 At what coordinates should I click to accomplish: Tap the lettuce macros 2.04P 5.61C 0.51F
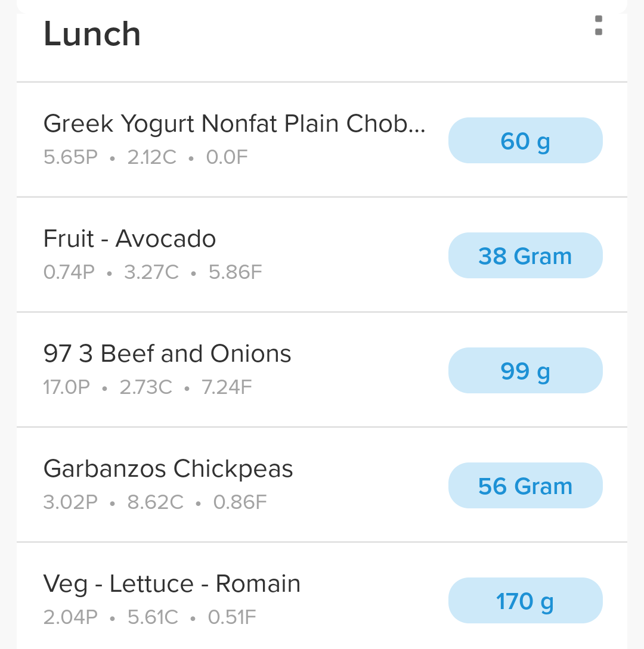tap(150, 617)
